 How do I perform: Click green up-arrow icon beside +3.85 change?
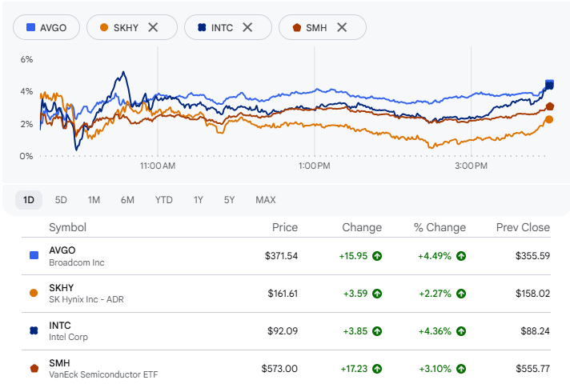tap(377, 331)
